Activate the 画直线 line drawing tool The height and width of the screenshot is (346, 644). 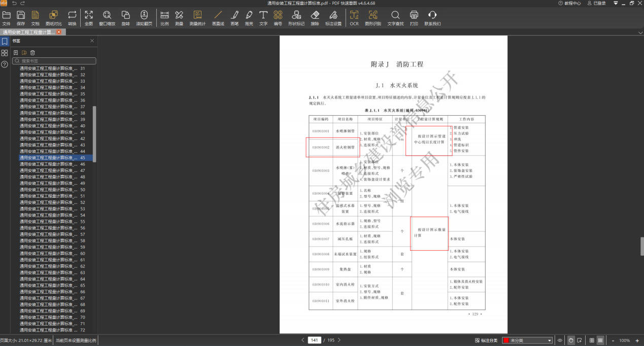[217, 16]
